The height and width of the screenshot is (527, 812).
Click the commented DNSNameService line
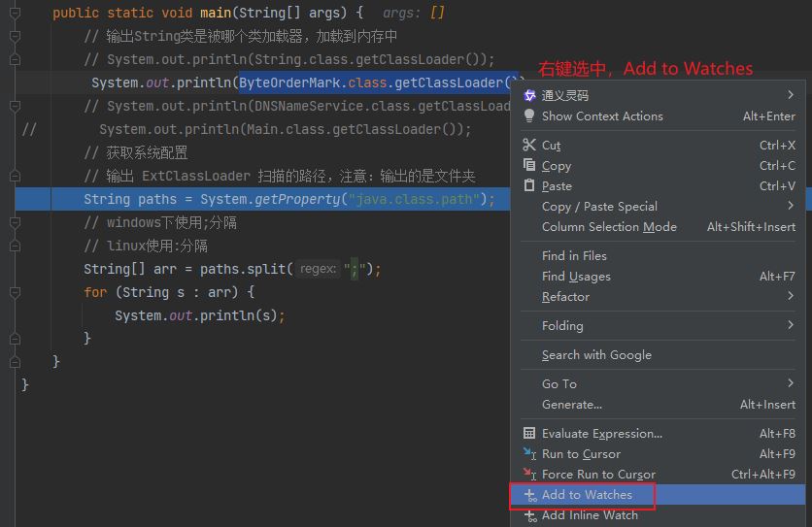click(297, 106)
